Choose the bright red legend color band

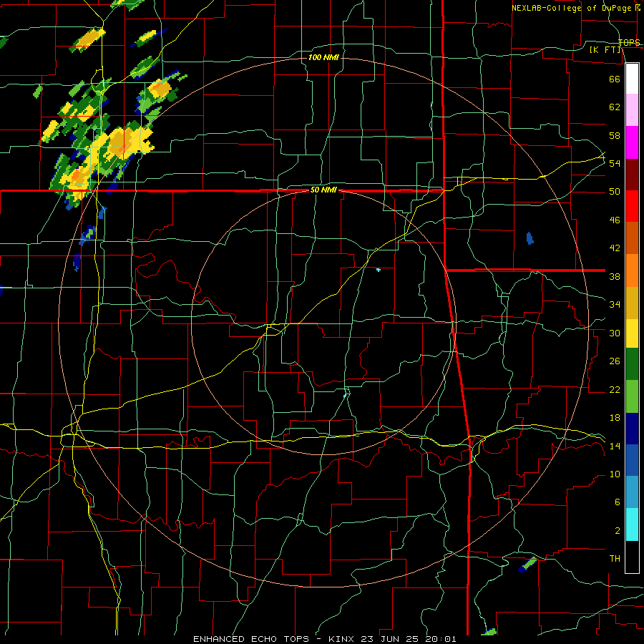tap(632, 206)
